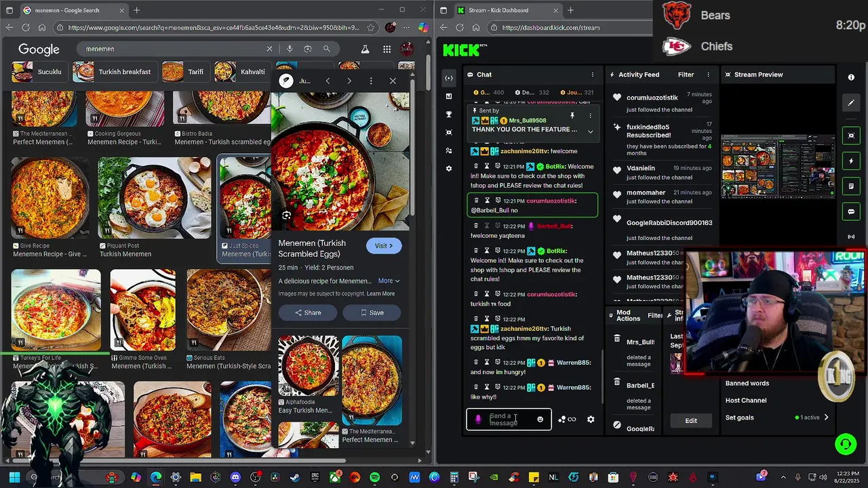Close the Google image preview panel
This screenshot has height=488, width=868.
click(393, 81)
